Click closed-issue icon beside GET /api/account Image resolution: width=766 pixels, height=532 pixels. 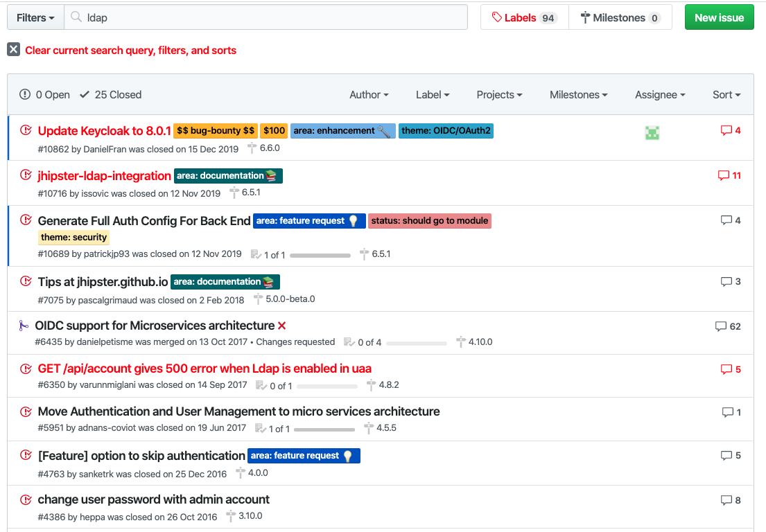(26, 369)
